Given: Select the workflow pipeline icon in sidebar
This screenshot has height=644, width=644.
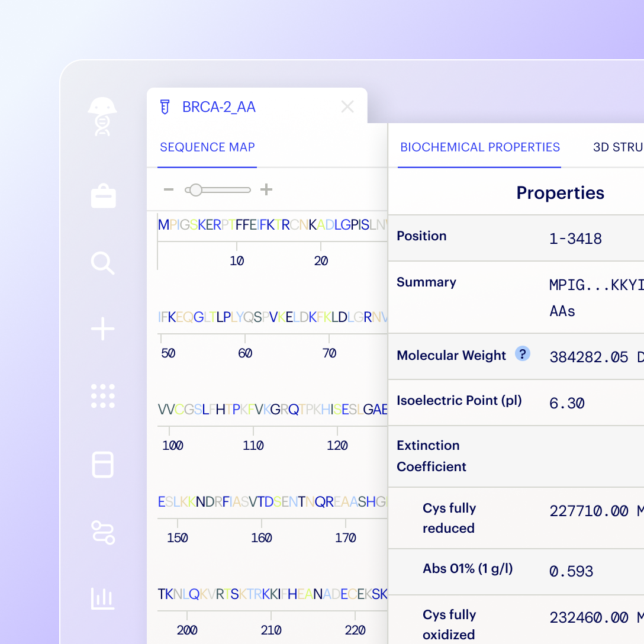Looking at the screenshot, I should coord(103,532).
